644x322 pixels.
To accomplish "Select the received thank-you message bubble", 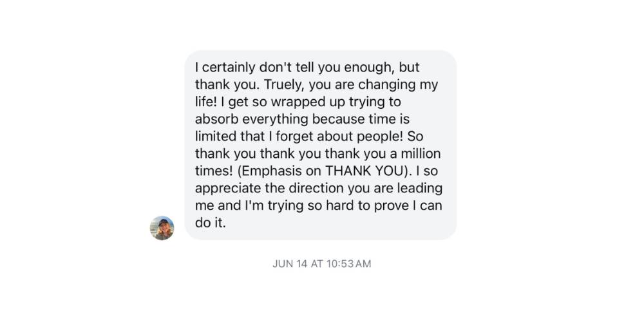I will 320,145.
